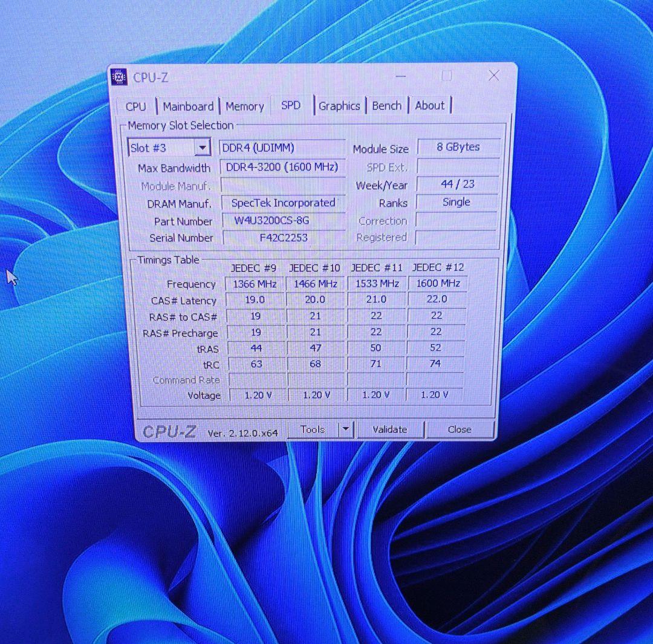Click the 1466 MHz frequency cell
The height and width of the screenshot is (644, 653).
315,284
